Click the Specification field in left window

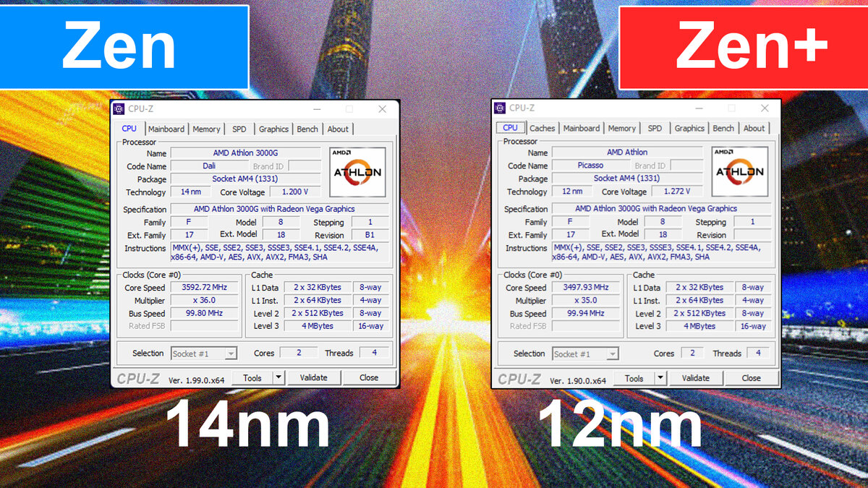coord(280,209)
